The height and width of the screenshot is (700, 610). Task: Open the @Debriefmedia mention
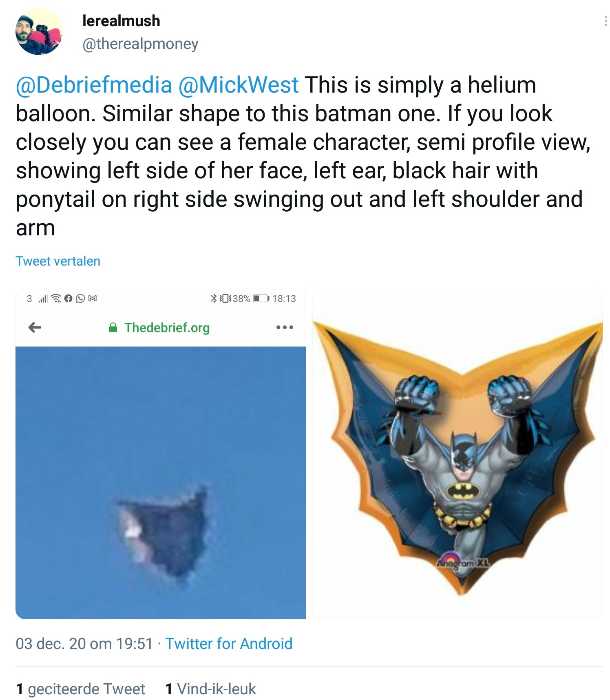94,85
